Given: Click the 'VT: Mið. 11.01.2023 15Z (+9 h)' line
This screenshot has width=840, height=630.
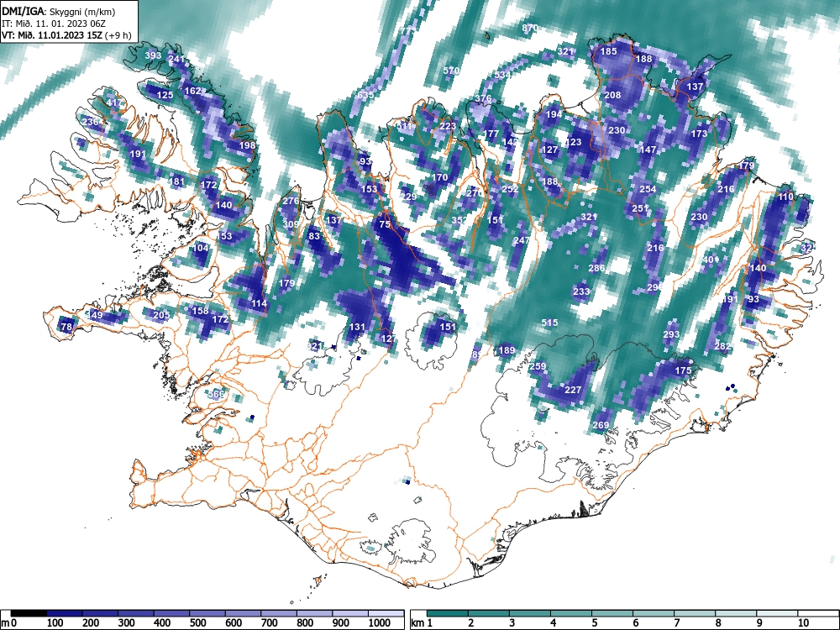Looking at the screenshot, I should coord(66,35).
